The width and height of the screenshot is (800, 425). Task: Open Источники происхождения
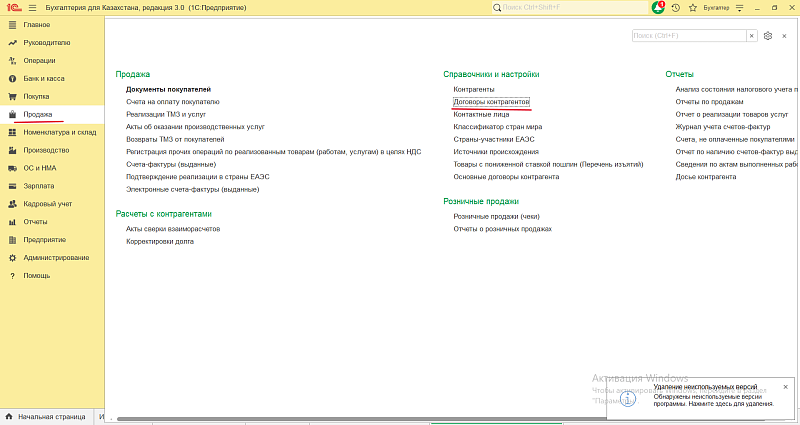pos(496,152)
